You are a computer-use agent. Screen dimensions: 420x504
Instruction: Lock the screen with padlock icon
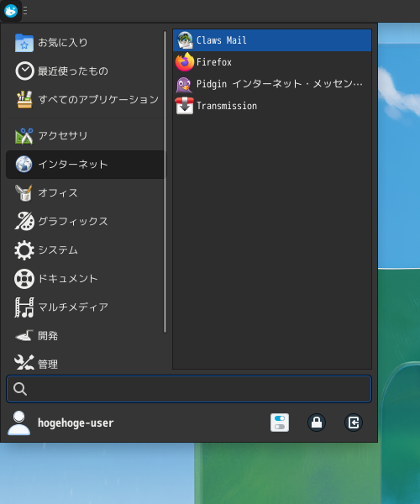click(x=317, y=423)
